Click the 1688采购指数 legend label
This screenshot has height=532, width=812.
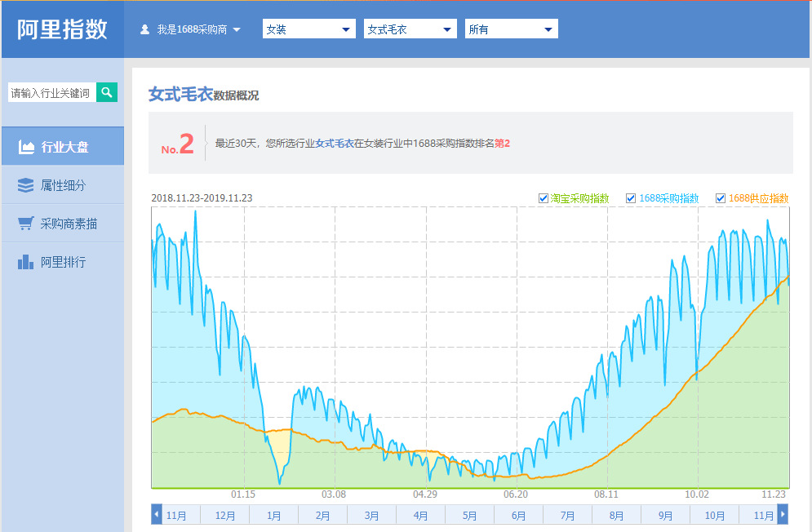click(x=668, y=198)
